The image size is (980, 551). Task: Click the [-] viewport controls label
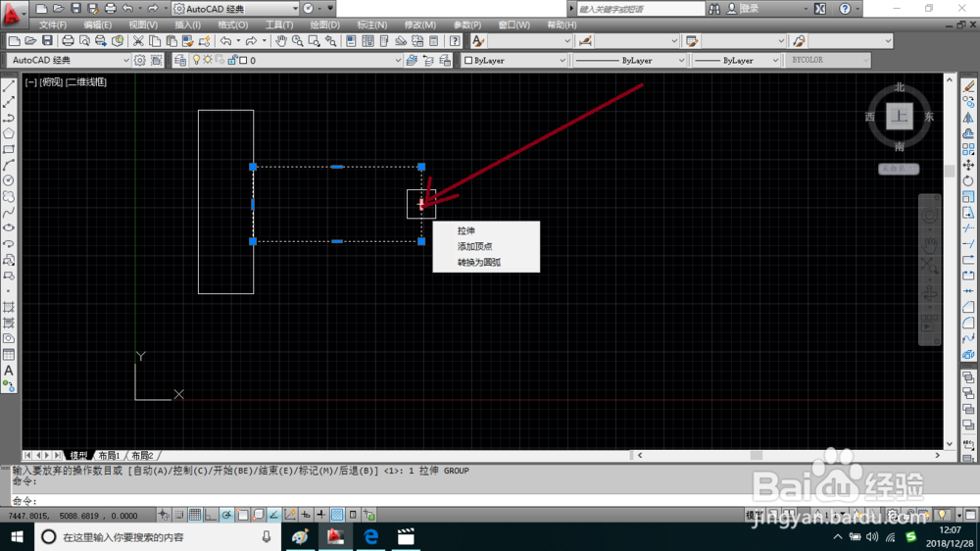(x=30, y=82)
